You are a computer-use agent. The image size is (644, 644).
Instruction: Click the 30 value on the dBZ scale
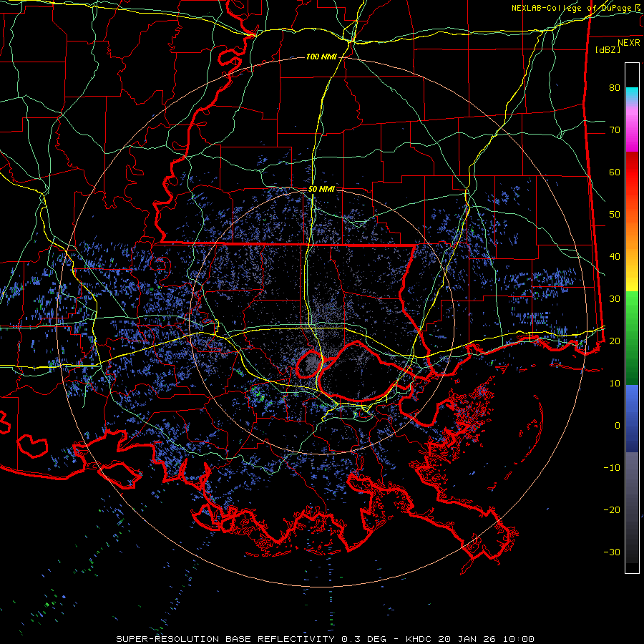(615, 299)
